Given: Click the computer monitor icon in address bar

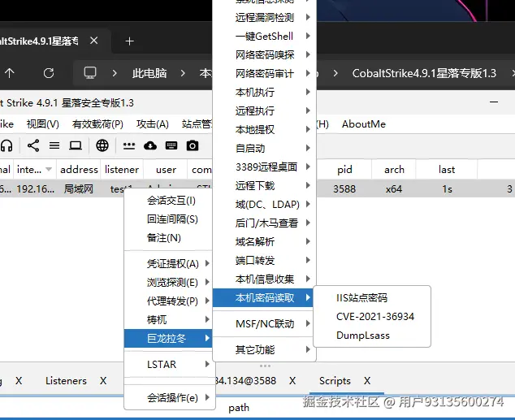Looking at the screenshot, I should [90, 73].
